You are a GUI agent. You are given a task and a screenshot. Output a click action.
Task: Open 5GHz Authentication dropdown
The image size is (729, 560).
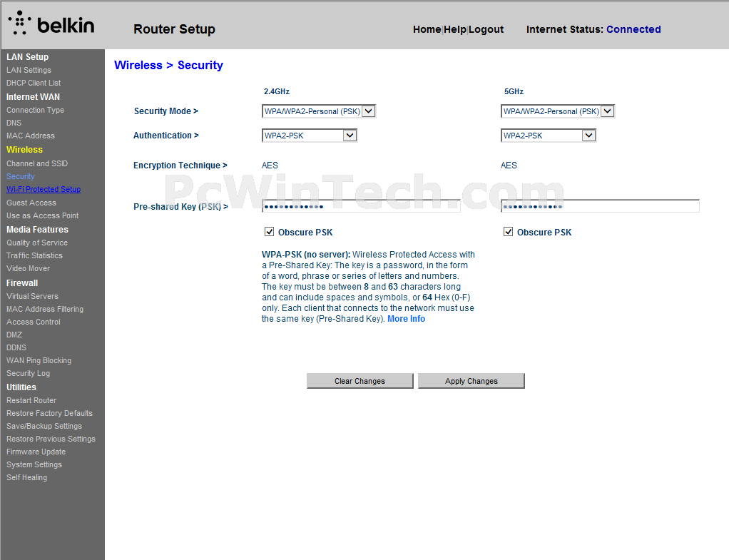(x=549, y=136)
